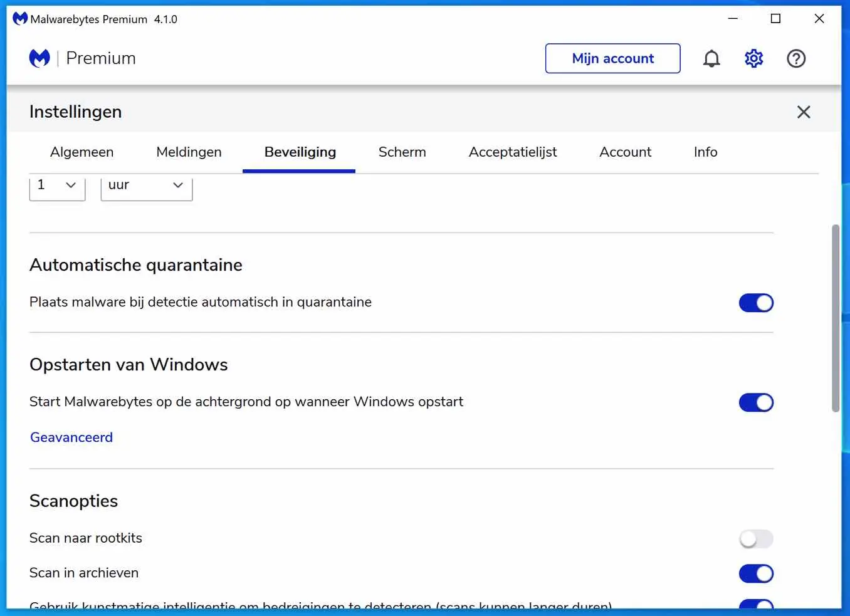
Task: Open the notifications bell icon
Action: [711, 58]
